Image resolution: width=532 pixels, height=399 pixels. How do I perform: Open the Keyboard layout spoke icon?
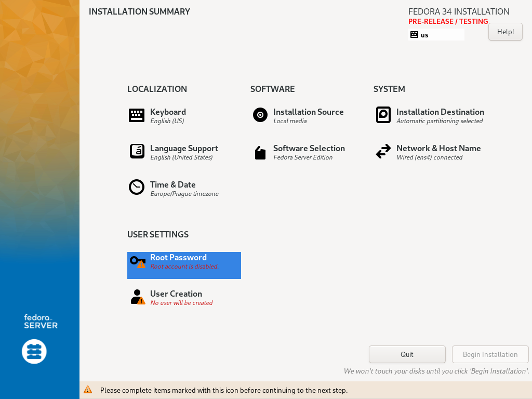pos(137,115)
